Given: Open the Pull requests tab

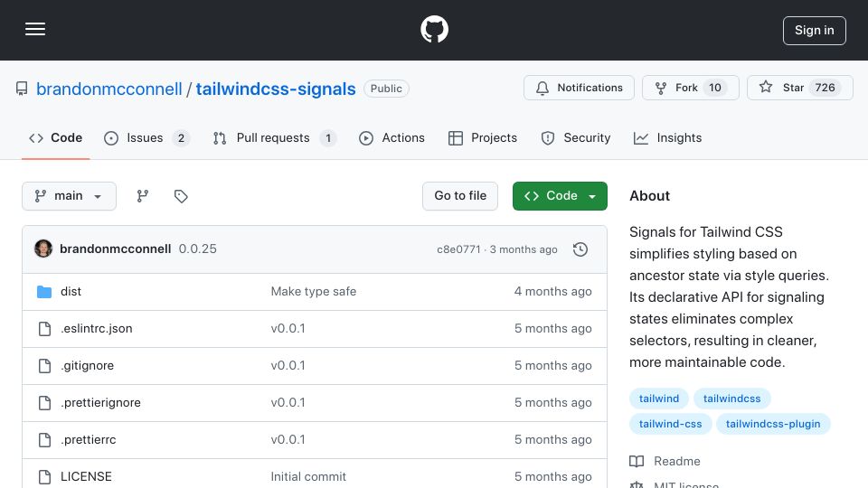Looking at the screenshot, I should pos(275,137).
